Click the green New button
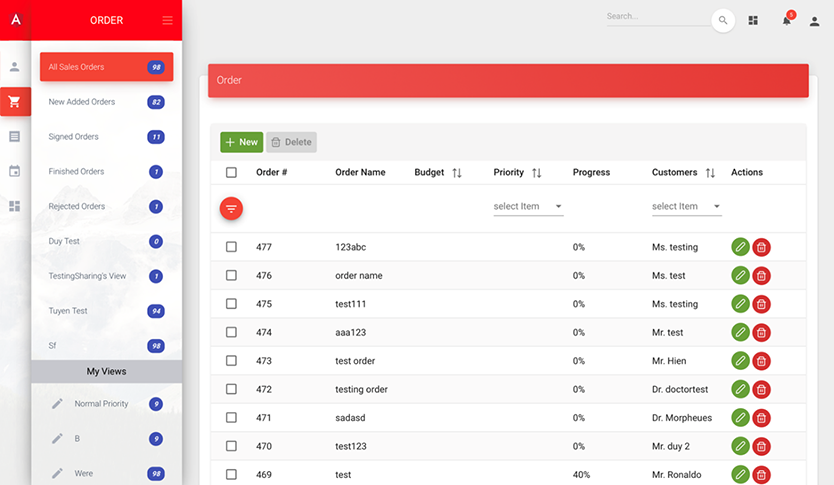The width and height of the screenshot is (834, 485). pyautogui.click(x=242, y=142)
